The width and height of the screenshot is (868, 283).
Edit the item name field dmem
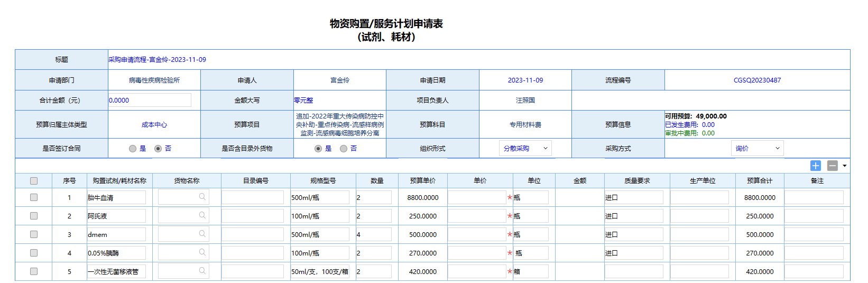[x=116, y=234]
